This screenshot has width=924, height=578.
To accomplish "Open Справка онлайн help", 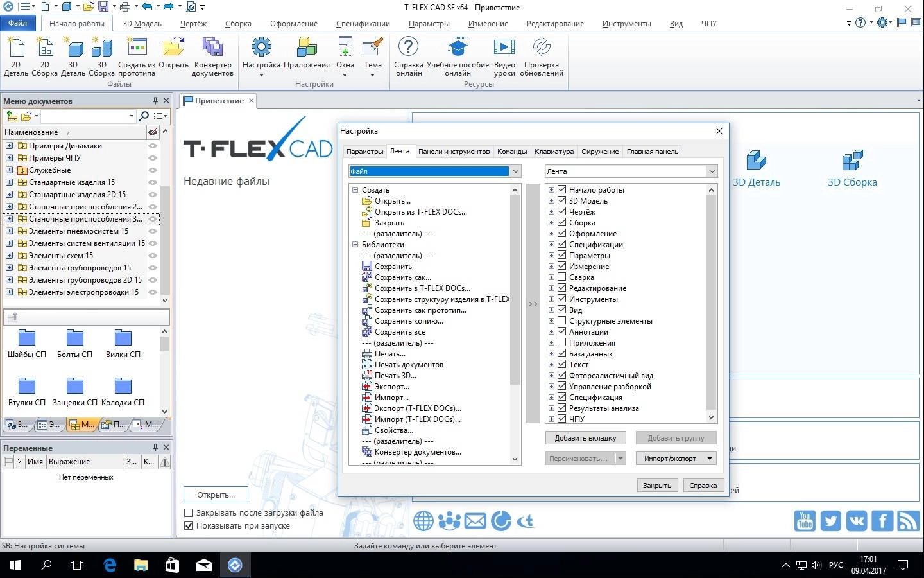I will point(409,57).
